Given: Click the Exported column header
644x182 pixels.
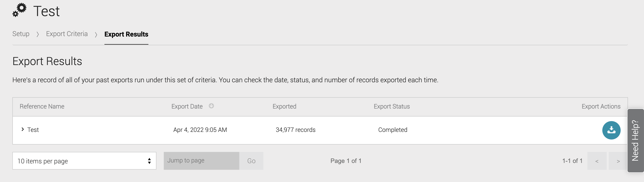Looking at the screenshot, I should tap(284, 107).
